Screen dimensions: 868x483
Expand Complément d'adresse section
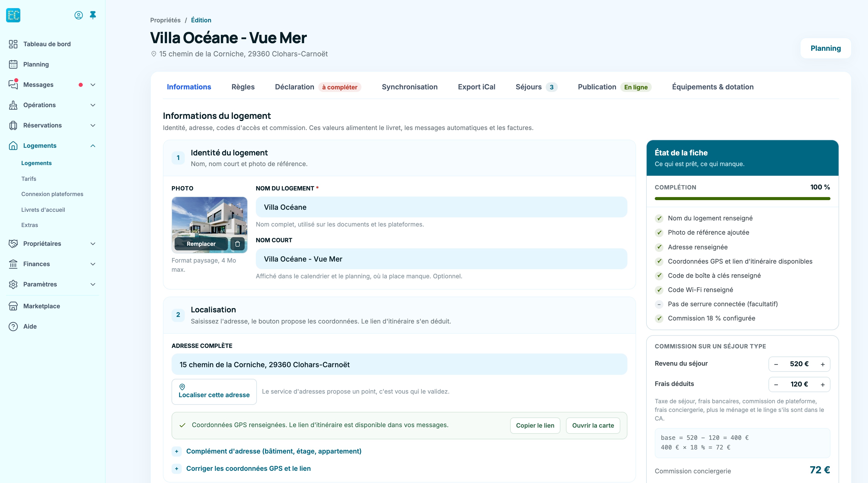coord(266,451)
